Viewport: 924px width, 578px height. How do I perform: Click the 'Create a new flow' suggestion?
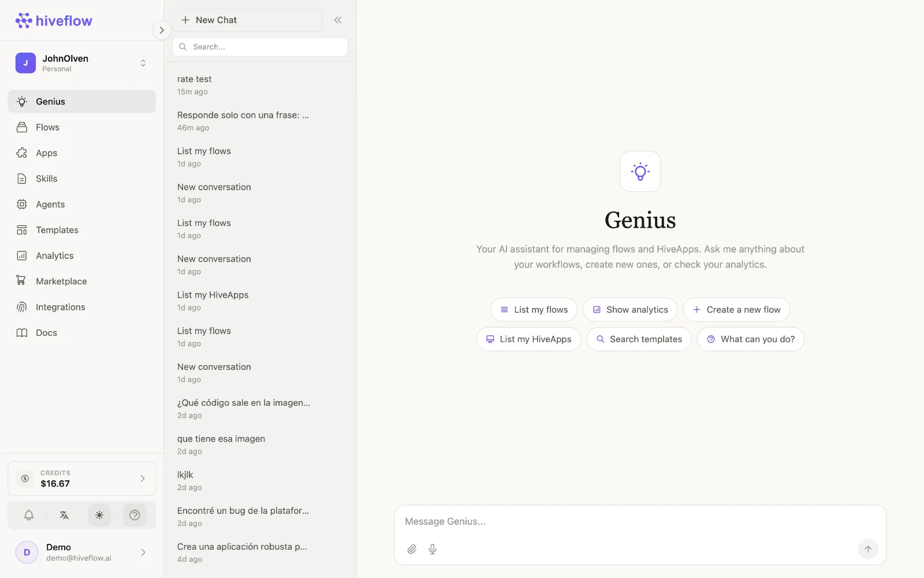[x=736, y=310]
